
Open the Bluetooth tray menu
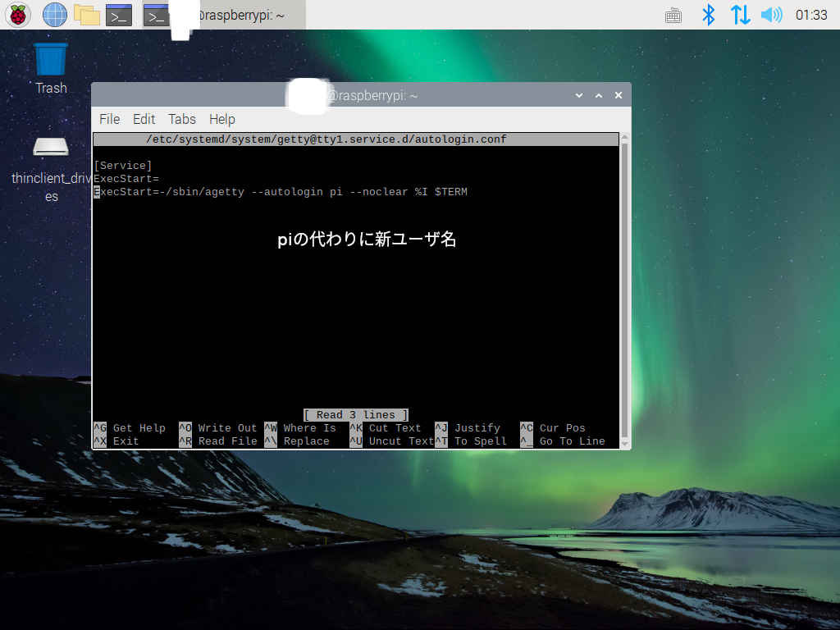click(x=708, y=15)
